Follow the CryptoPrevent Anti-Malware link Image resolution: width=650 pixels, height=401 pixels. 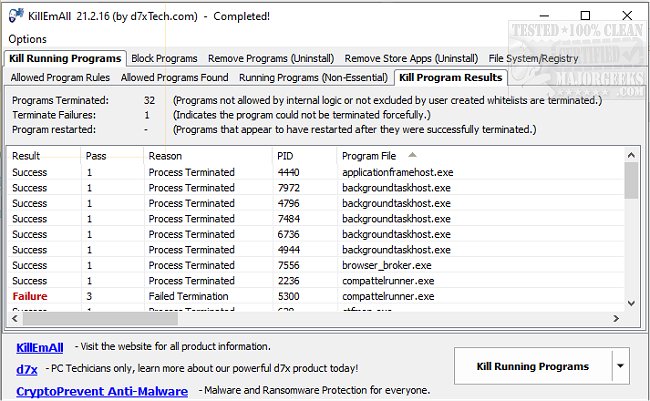pos(104,390)
